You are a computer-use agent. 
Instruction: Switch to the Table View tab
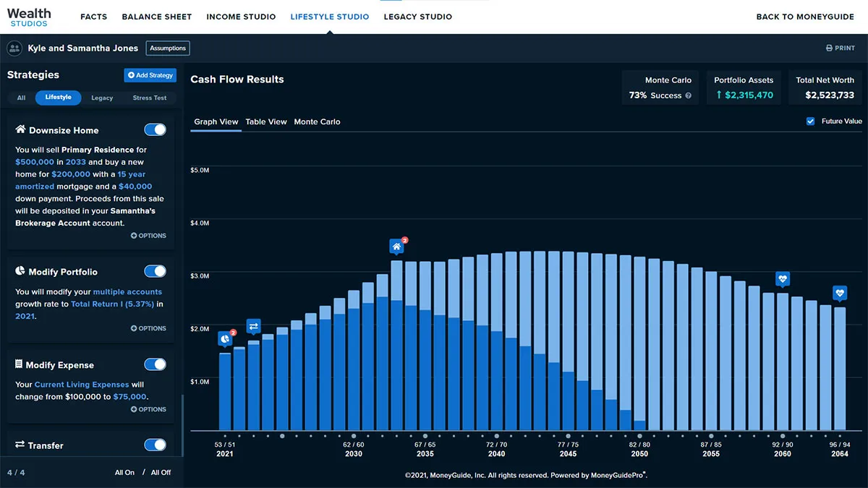(266, 121)
